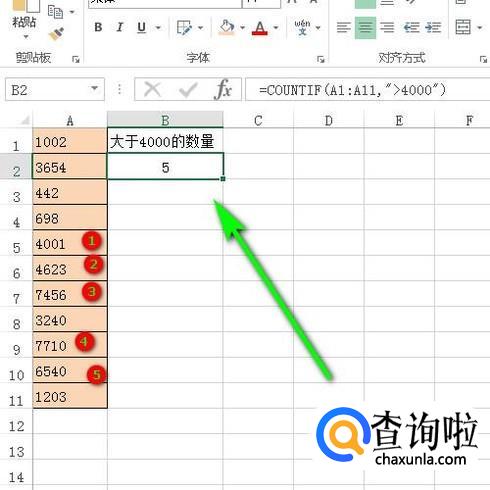Click the Borders icon

[184, 27]
